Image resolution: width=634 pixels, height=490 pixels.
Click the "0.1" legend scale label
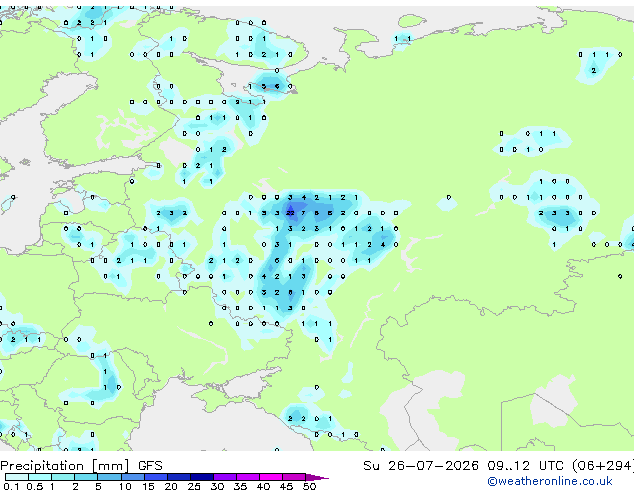click(12, 486)
